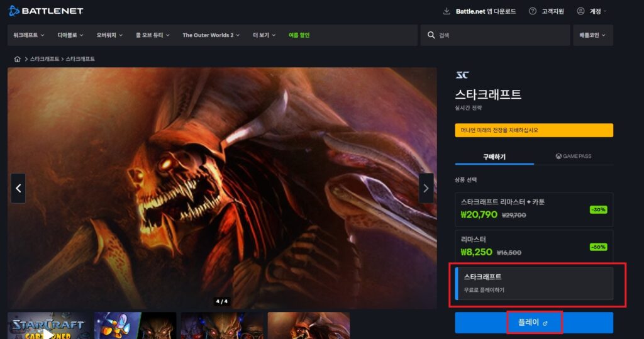
Task: Open the 워크래프트 menu
Action: pyautogui.click(x=28, y=35)
